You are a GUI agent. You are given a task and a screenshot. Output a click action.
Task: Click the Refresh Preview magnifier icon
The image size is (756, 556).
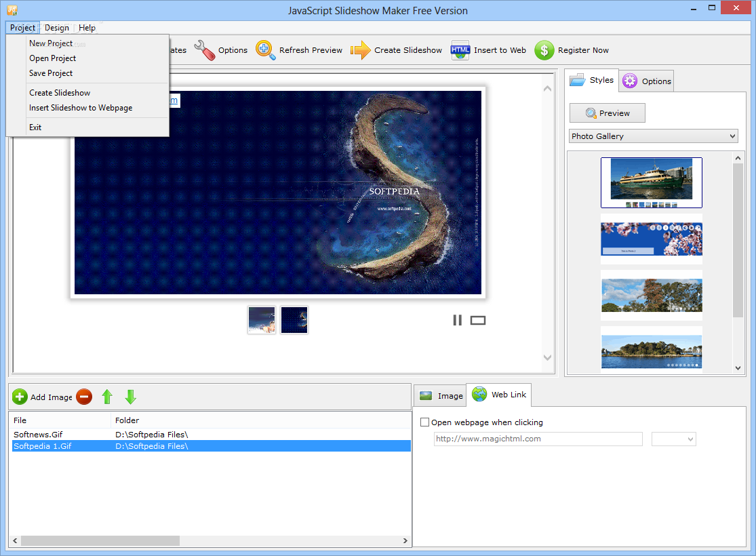point(265,50)
